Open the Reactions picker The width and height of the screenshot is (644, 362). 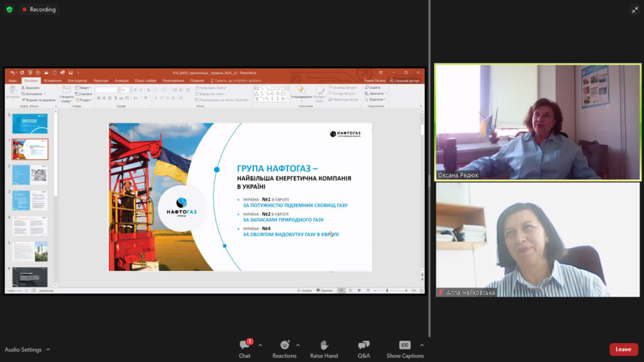coord(284,348)
